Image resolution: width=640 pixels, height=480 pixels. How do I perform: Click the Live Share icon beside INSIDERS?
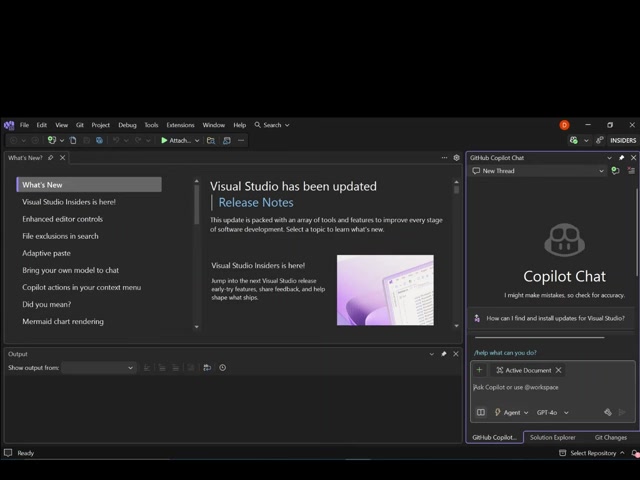click(599, 140)
